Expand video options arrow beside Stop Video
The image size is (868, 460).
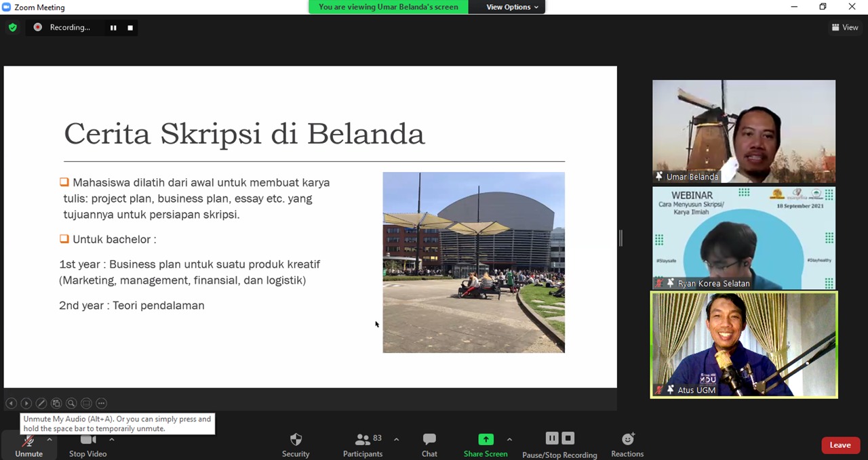click(112, 440)
